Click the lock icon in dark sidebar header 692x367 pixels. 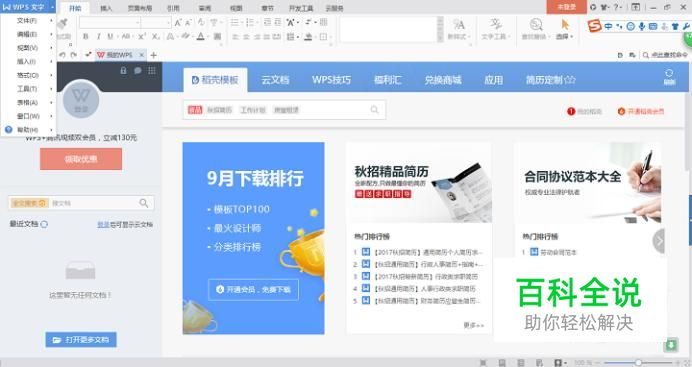point(124,71)
